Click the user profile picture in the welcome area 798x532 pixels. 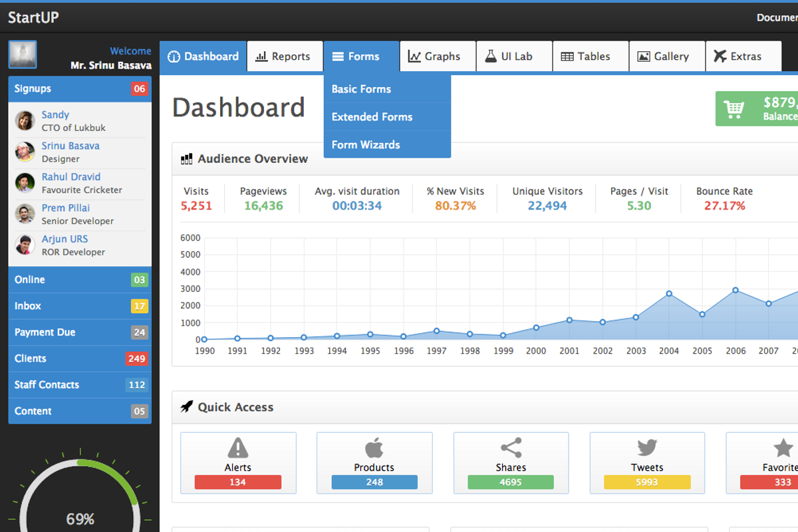[x=23, y=55]
